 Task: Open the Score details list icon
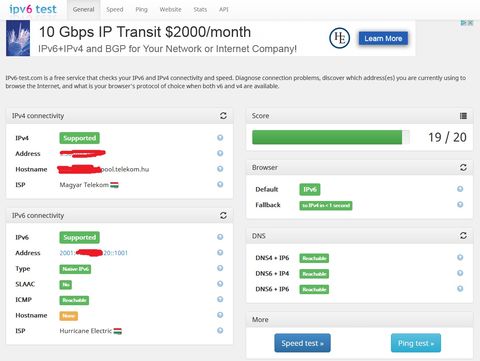pos(463,116)
